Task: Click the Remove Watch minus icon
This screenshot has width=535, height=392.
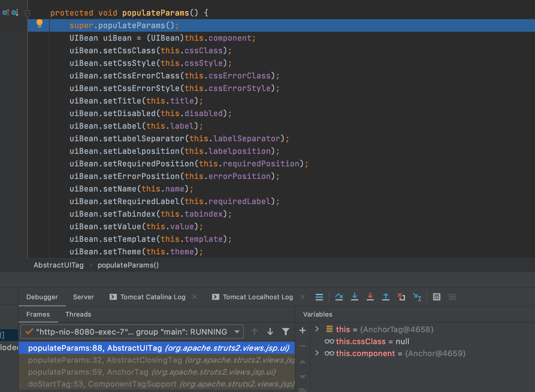Action: (x=303, y=346)
